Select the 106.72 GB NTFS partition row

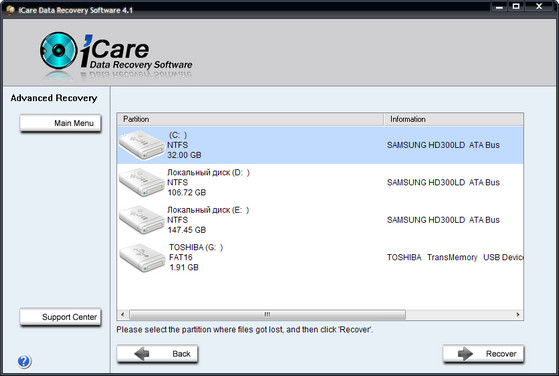(320, 182)
